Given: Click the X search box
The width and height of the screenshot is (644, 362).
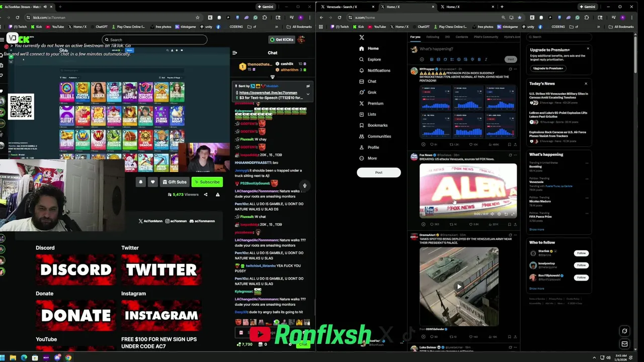Looking at the screenshot, I should [x=558, y=37].
